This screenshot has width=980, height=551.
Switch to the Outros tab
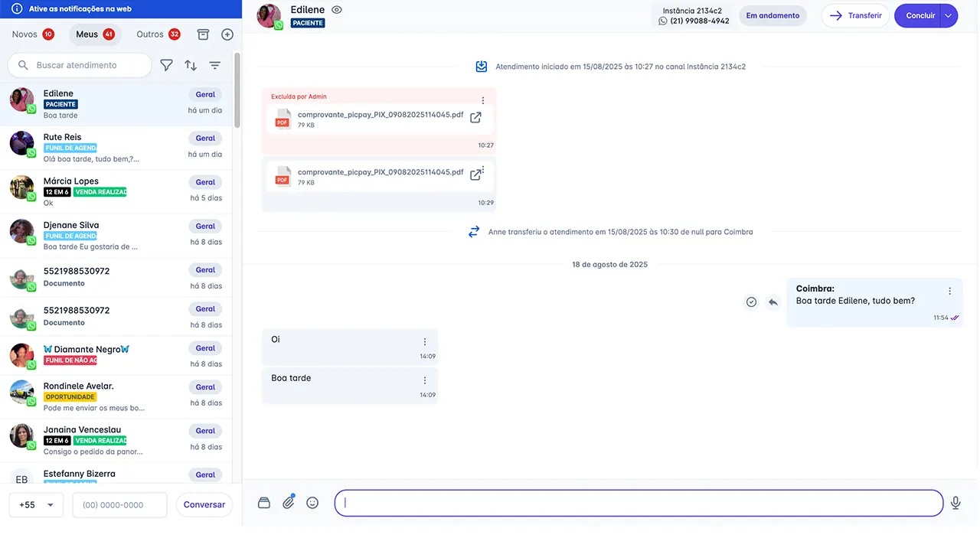click(158, 34)
